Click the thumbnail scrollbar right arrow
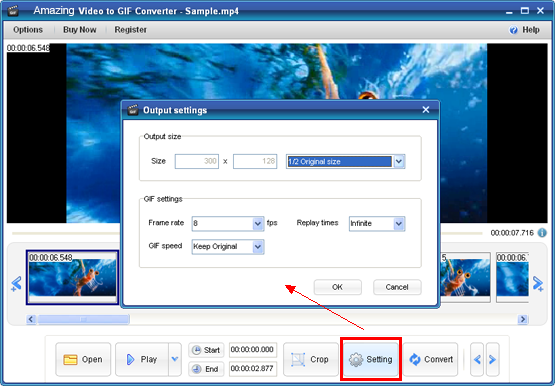This screenshot has height=386, width=555. [x=522, y=319]
